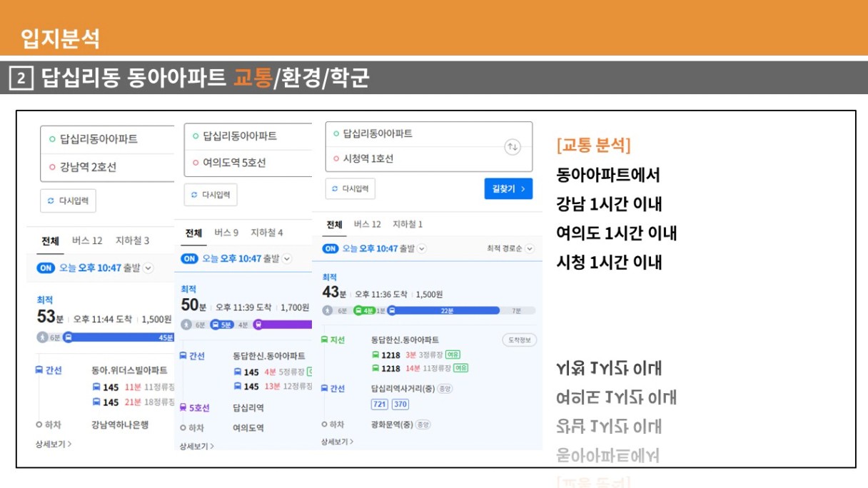868x488 pixels.
Task: Click bus icon of 145 11분 row
Action: (96, 387)
